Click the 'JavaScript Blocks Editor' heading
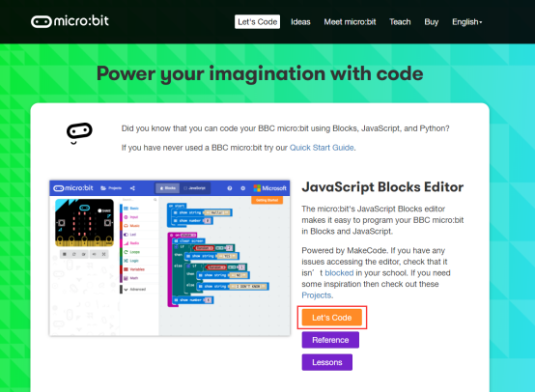This screenshot has height=392, width=535. (382, 187)
